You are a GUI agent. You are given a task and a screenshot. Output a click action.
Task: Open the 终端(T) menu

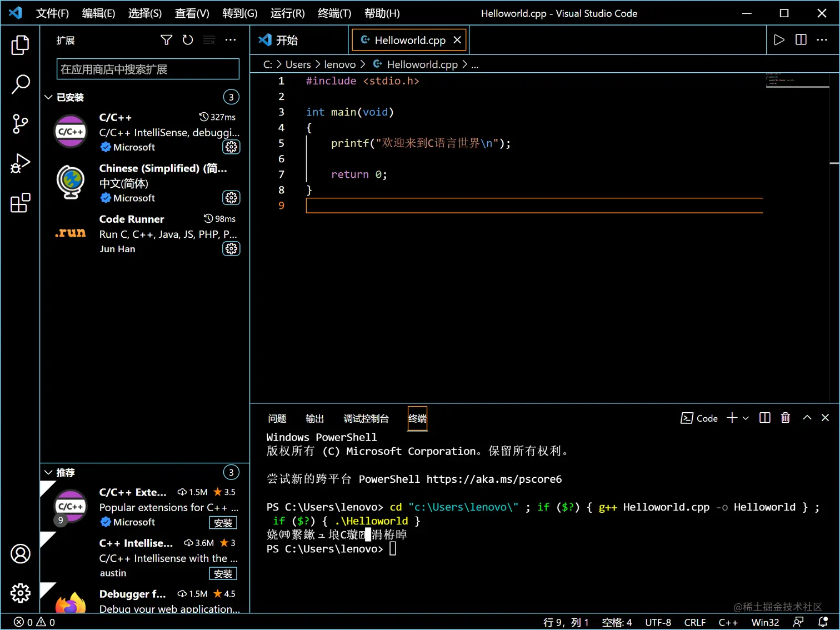334,13
